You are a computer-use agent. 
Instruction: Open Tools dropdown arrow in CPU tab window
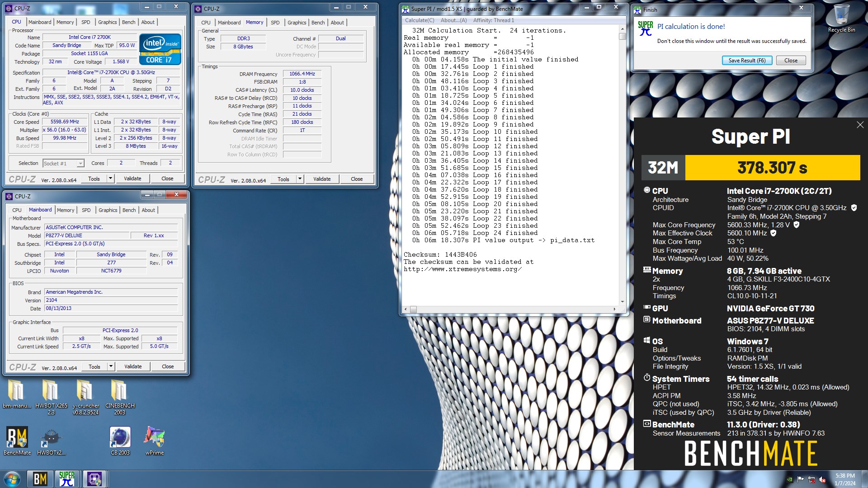(x=110, y=178)
